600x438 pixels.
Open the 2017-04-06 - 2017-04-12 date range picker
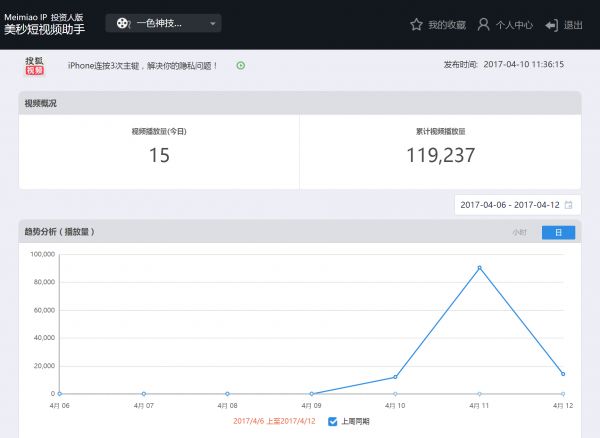(x=510, y=205)
